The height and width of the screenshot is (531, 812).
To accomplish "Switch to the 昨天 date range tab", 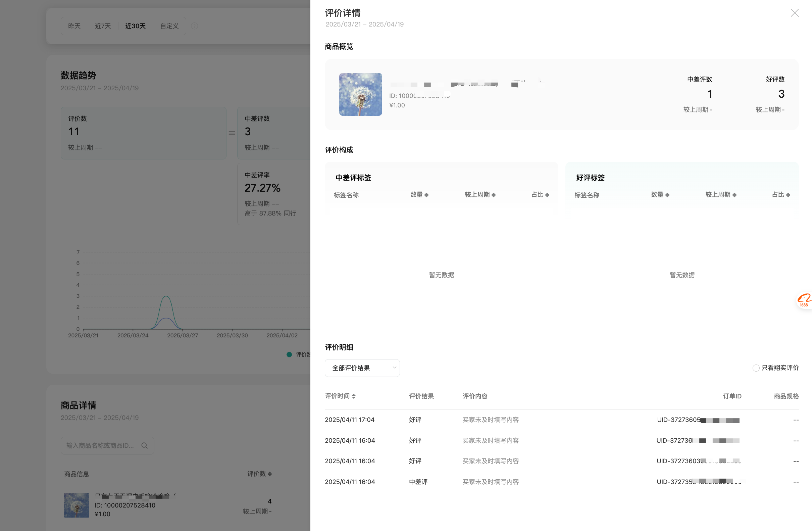I will coord(74,26).
